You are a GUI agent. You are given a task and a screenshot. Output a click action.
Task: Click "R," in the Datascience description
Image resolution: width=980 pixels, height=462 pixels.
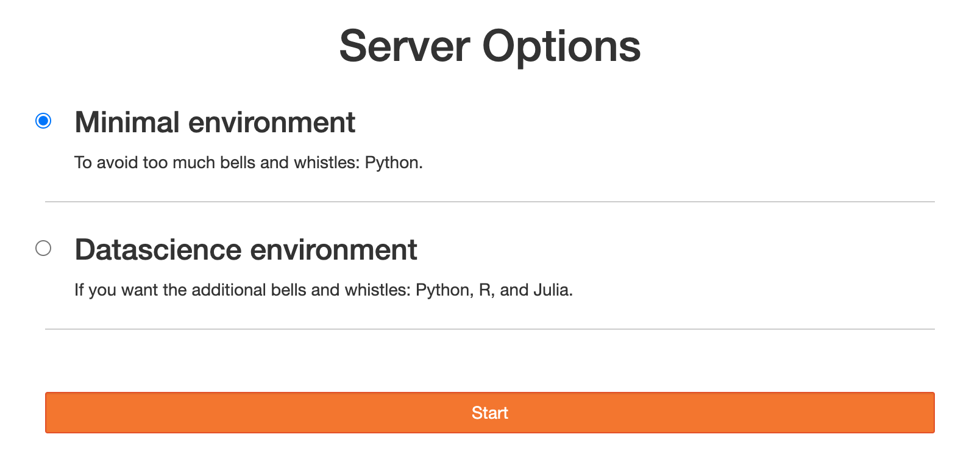point(486,290)
